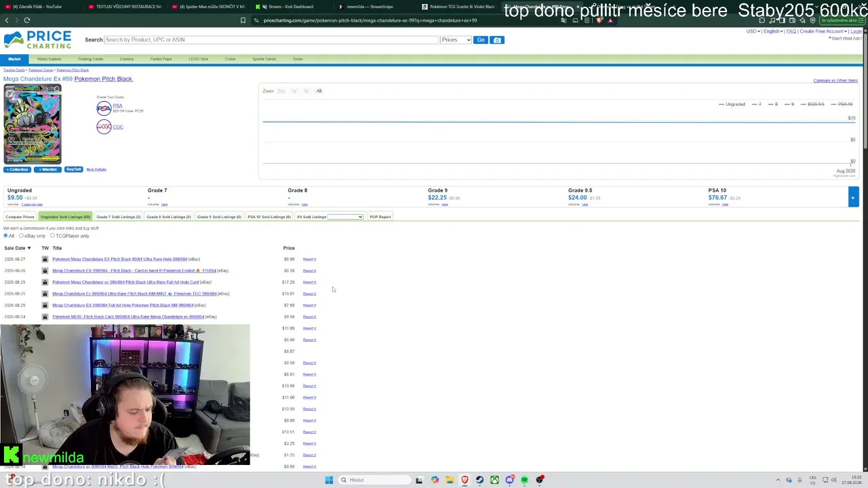Click the lock icon in the 2026-08-26 row
Image resolution: width=868 pixels, height=488 pixels.
pyautogui.click(x=45, y=270)
